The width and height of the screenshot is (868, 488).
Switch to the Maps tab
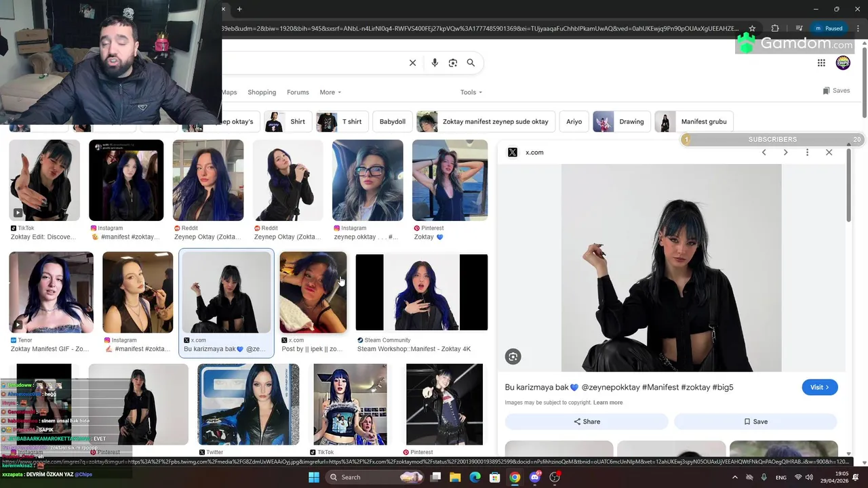coord(229,92)
